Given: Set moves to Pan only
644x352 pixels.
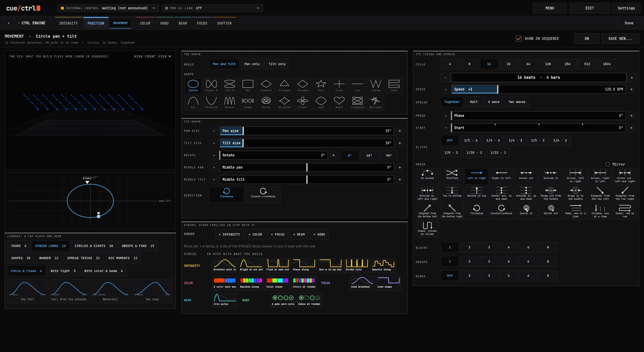Looking at the screenshot, I should [x=252, y=64].
